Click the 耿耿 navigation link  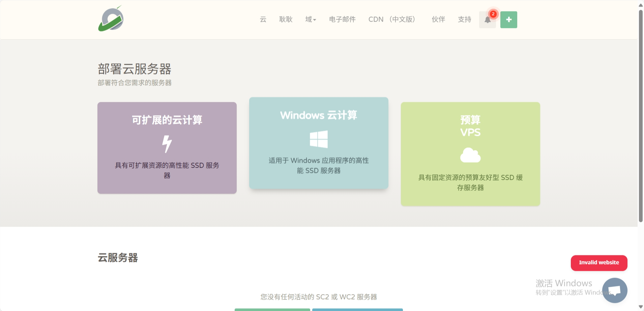coord(286,20)
